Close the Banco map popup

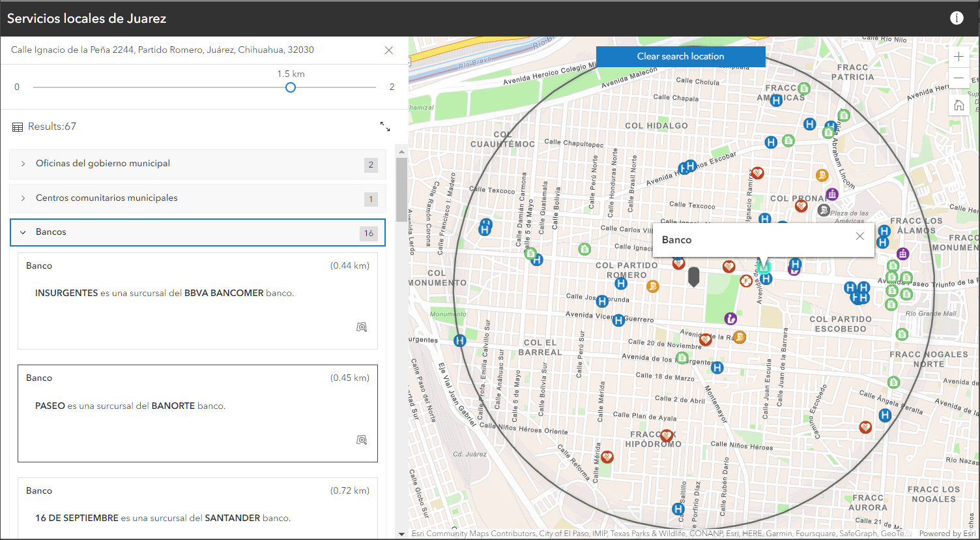tap(860, 237)
